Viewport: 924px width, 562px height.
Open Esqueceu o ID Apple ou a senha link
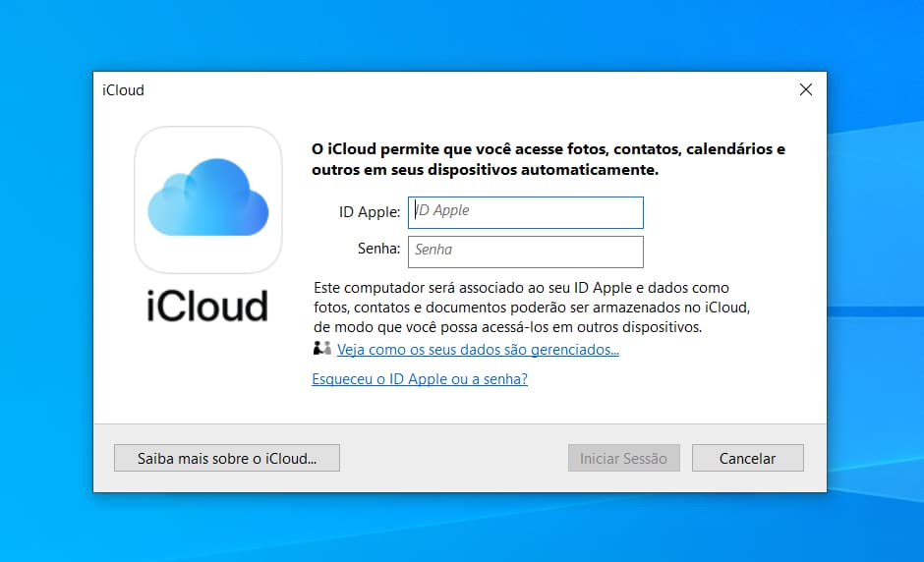(x=420, y=379)
